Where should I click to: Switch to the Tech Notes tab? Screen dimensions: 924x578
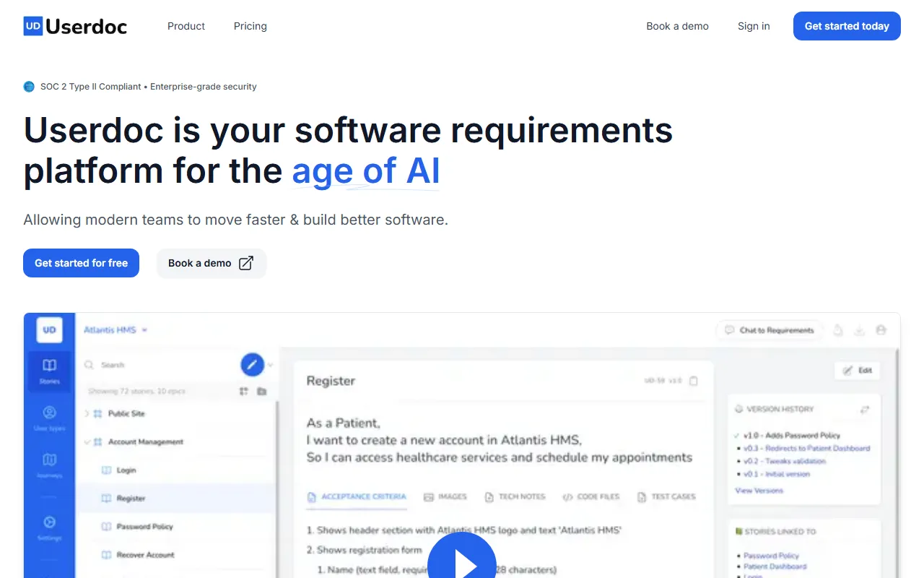pos(515,497)
